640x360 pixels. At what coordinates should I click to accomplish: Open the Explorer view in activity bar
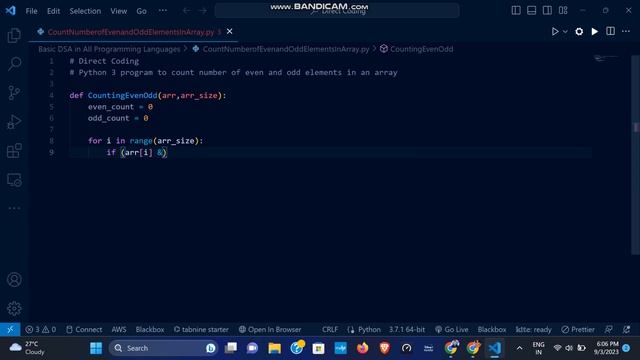point(14,35)
